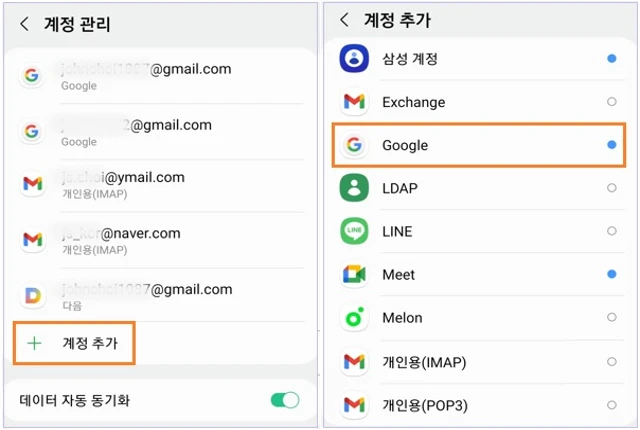Tap the Gmail icon next to Exchange
The image size is (640, 430).
click(354, 102)
